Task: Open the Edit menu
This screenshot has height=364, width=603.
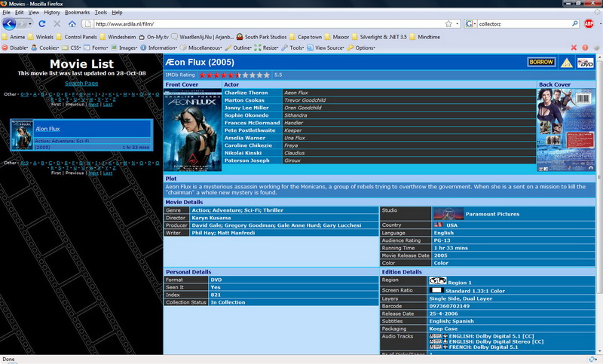Action: (x=20, y=12)
